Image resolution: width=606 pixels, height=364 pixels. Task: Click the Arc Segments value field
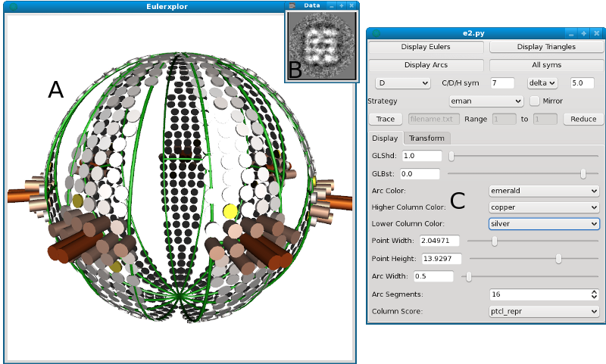click(x=540, y=294)
